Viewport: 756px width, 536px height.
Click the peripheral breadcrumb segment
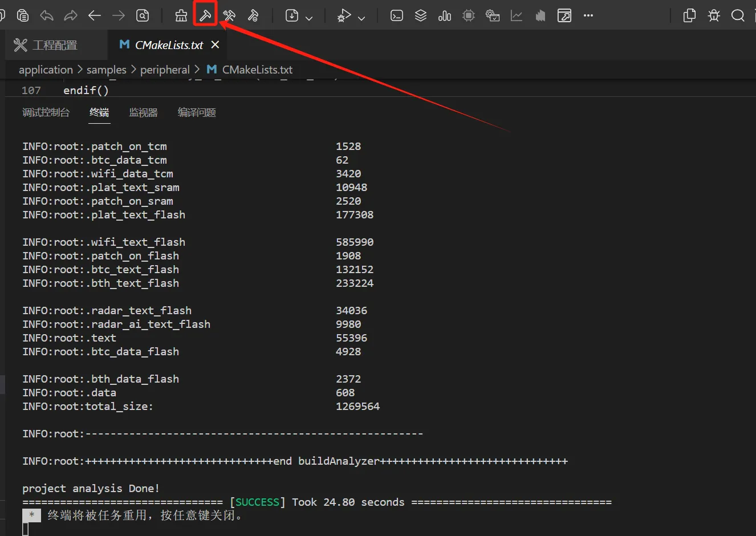pos(165,70)
